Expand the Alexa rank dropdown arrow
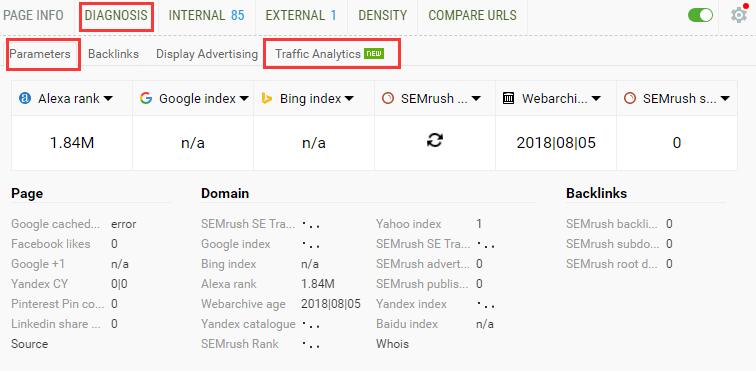756x371 pixels. click(x=108, y=99)
